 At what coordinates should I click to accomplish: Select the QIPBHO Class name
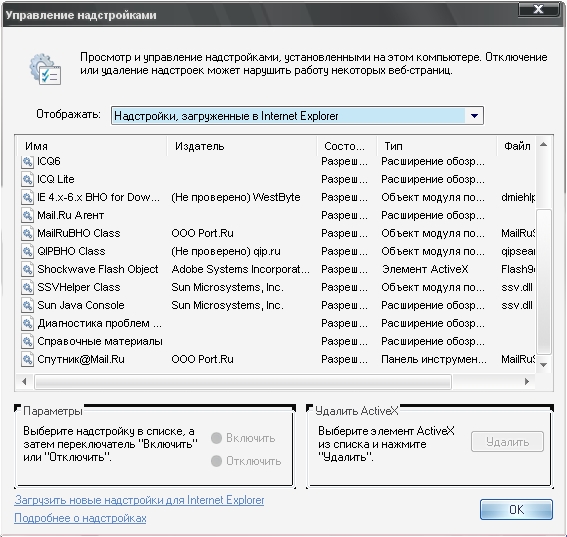point(71,251)
